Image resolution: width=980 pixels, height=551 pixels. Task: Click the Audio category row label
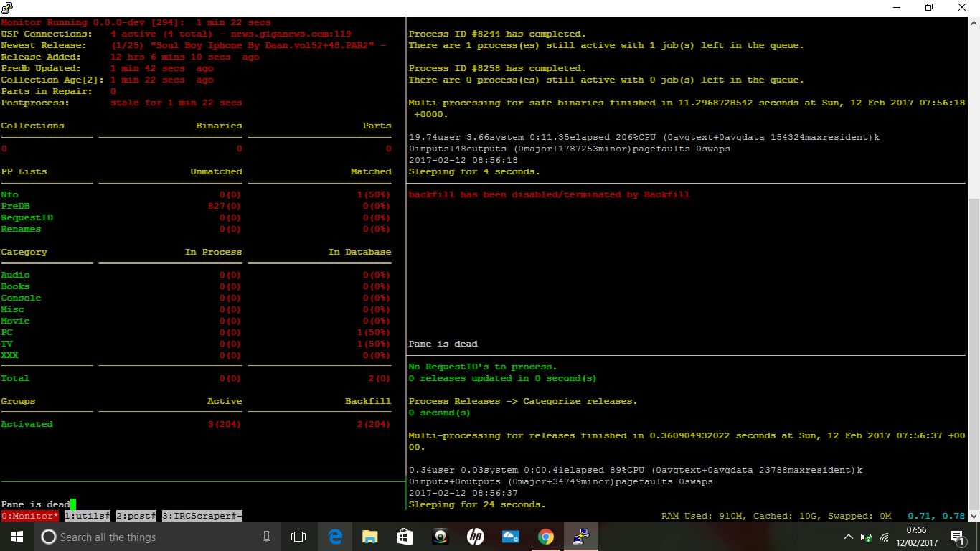coord(15,275)
